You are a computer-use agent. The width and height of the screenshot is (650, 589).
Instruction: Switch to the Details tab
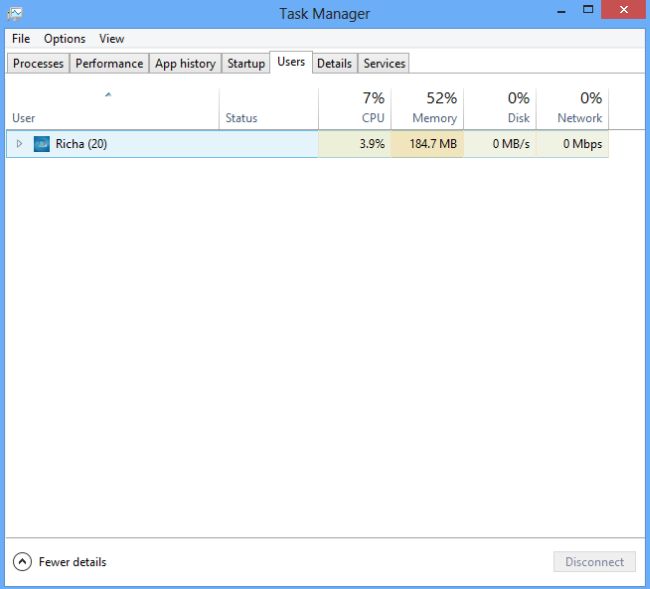(x=335, y=63)
